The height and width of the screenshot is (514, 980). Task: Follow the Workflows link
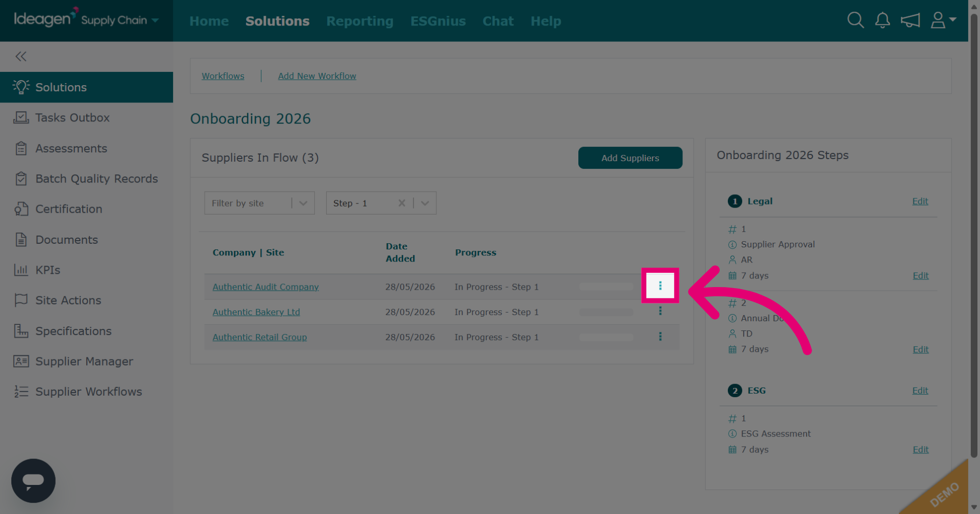pyautogui.click(x=223, y=76)
